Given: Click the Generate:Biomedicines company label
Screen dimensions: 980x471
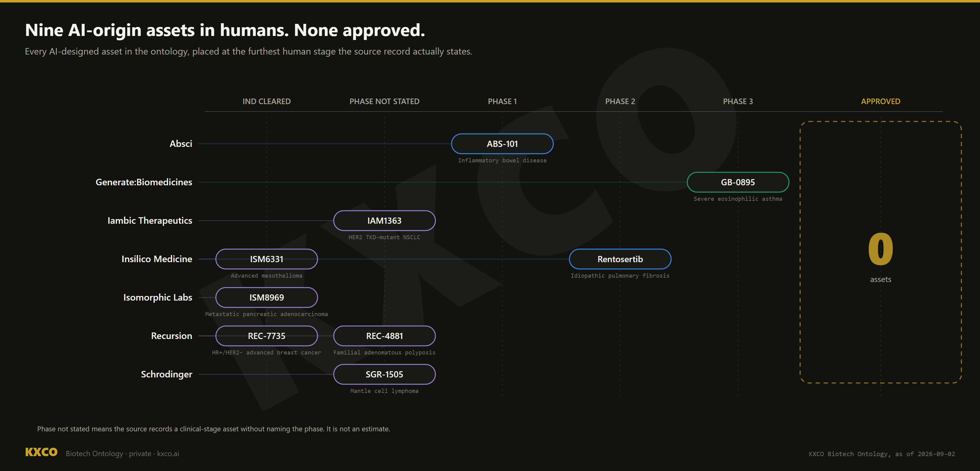Looking at the screenshot, I should [144, 182].
